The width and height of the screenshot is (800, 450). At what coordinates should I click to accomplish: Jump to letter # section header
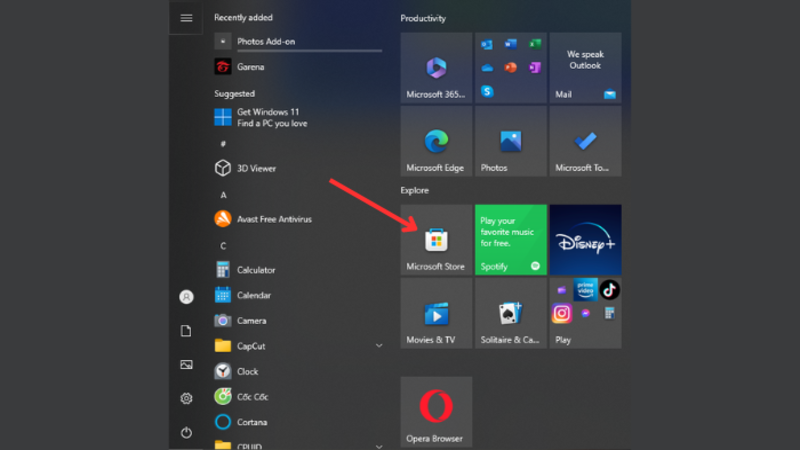(223, 144)
